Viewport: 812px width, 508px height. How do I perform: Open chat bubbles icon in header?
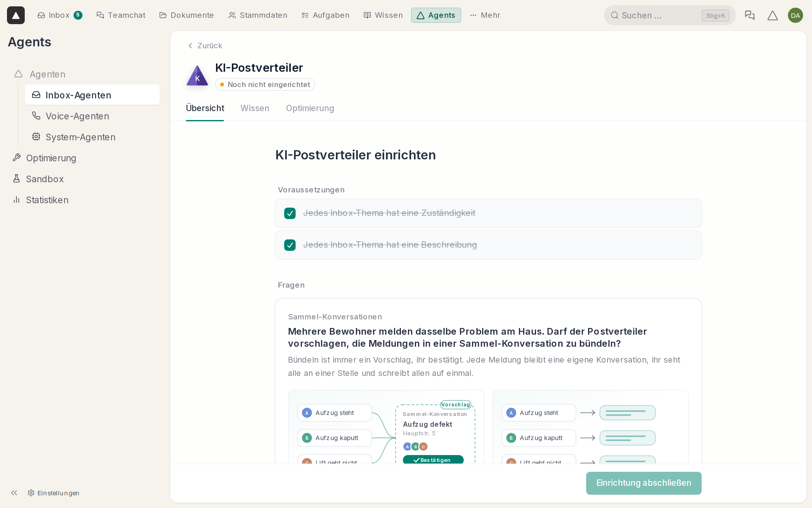pos(750,15)
